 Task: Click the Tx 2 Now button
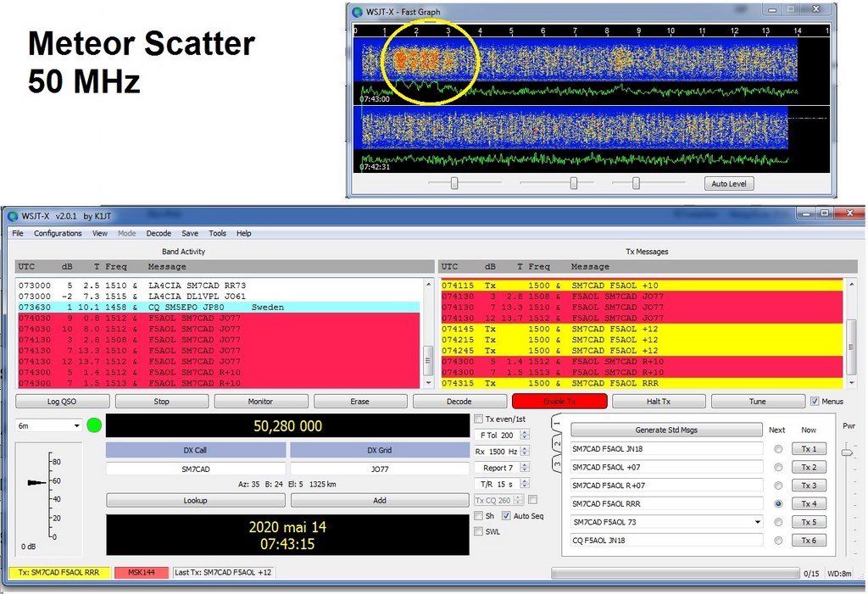pos(809,467)
